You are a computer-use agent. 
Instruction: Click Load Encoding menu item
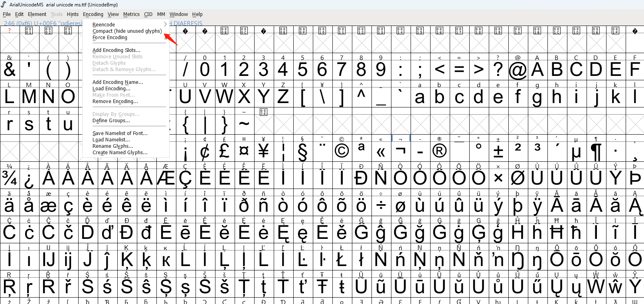pos(111,88)
